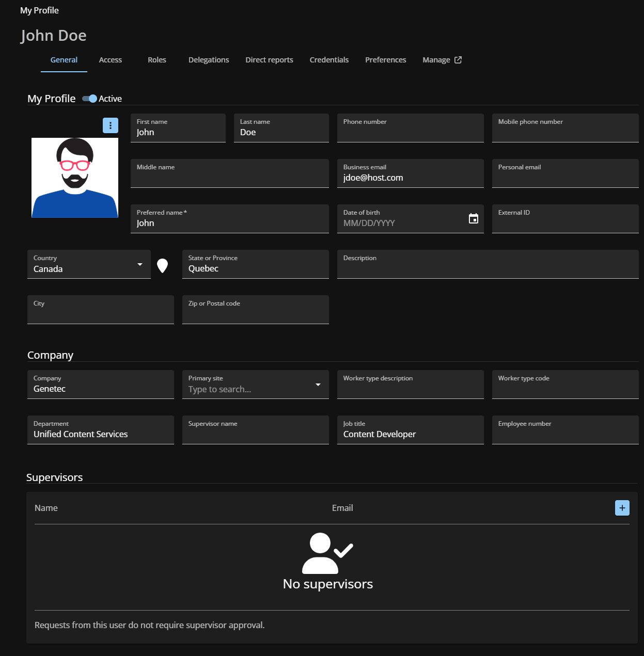The image size is (644, 656).
Task: Open the profile photo options menu
Action: coord(110,125)
